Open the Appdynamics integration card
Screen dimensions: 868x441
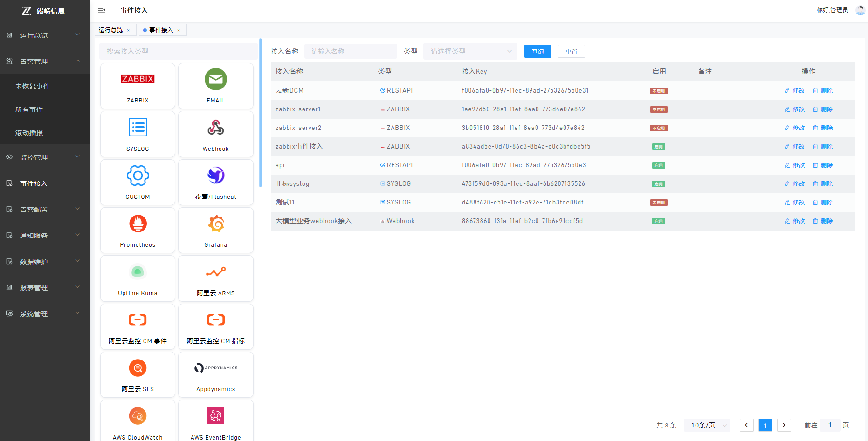pyautogui.click(x=216, y=374)
